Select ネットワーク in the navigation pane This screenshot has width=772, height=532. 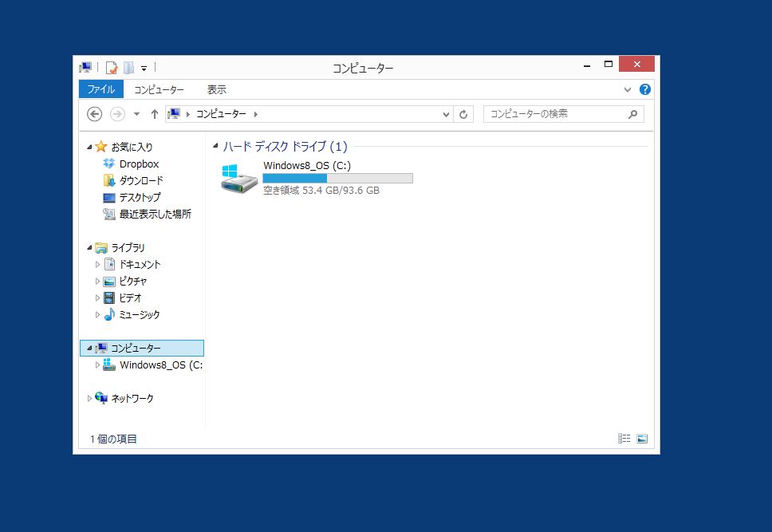(x=132, y=398)
